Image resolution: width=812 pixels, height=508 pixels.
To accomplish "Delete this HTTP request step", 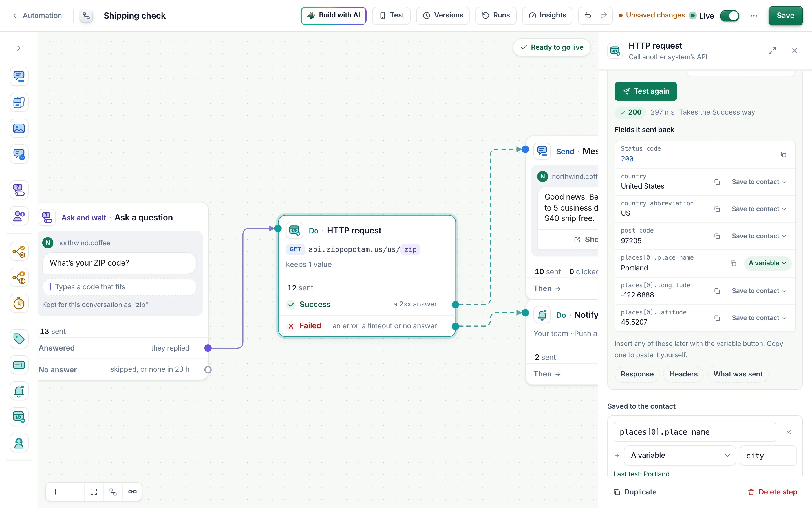I will coord(773,492).
